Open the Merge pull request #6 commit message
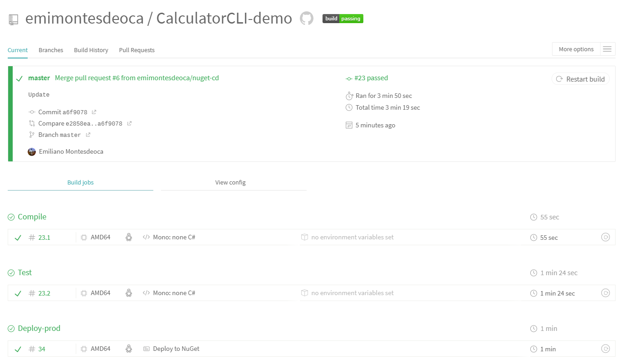This screenshot has height=364, width=621. 137,78
